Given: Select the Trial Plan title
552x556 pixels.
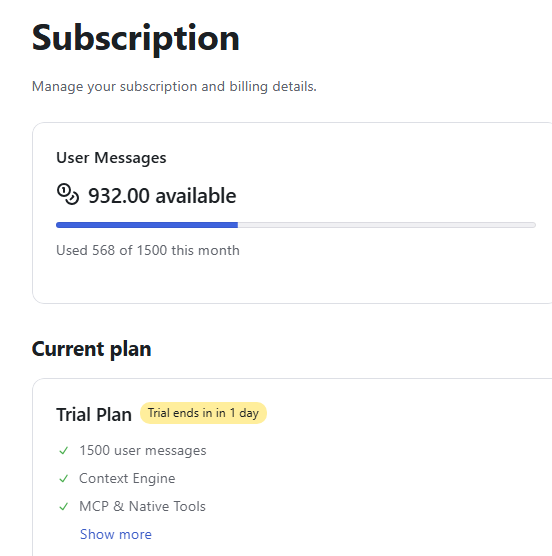Looking at the screenshot, I should (x=94, y=414).
